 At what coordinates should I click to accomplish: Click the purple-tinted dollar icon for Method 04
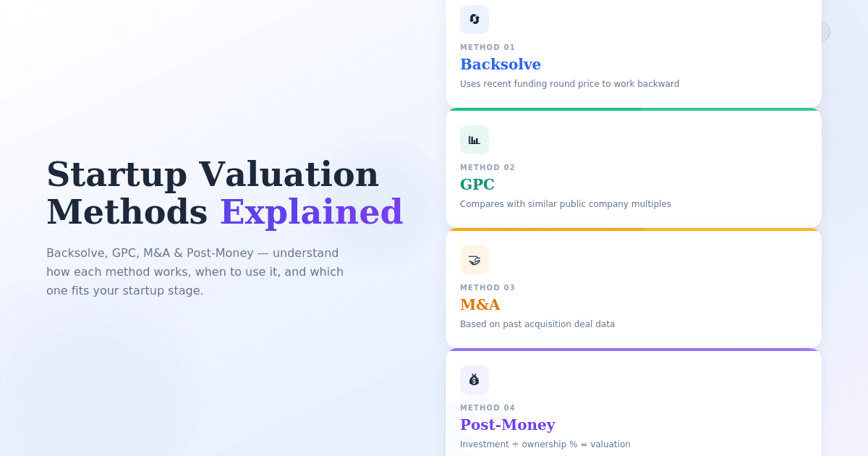tap(475, 380)
